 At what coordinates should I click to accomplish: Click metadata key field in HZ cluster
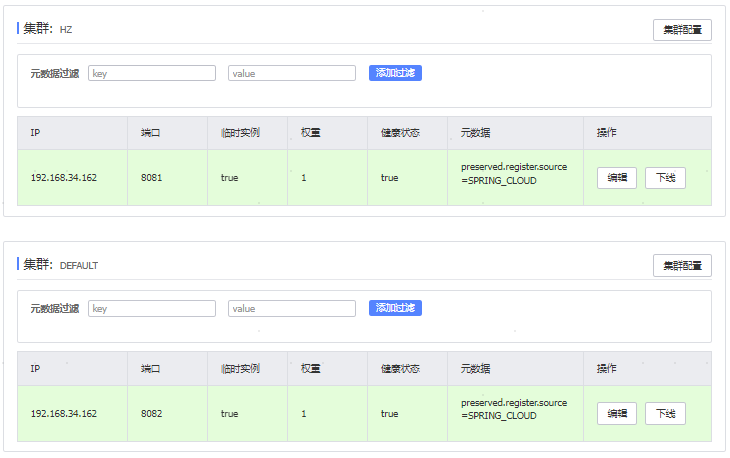(x=152, y=73)
